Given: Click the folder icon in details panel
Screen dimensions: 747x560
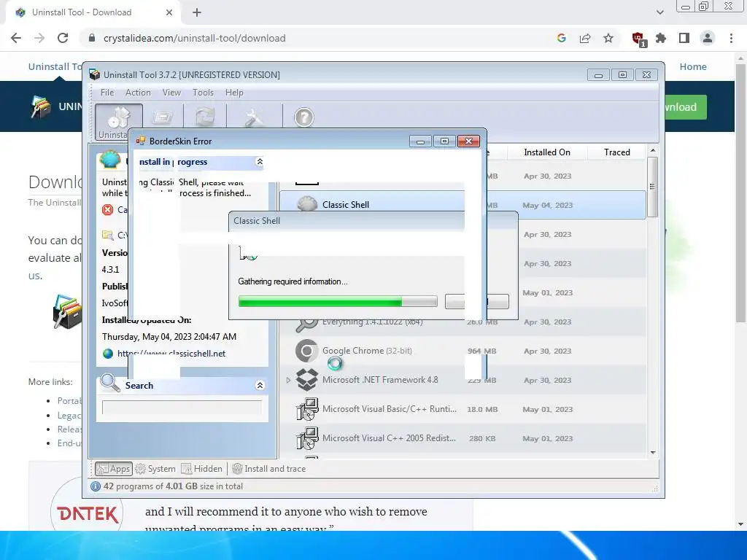Looking at the screenshot, I should (107, 235).
